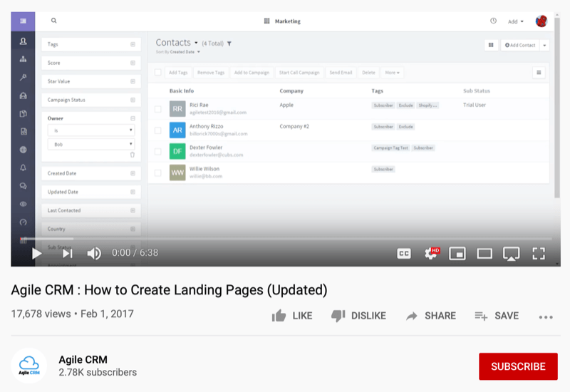
Task: Mute the video volume
Action: click(94, 253)
